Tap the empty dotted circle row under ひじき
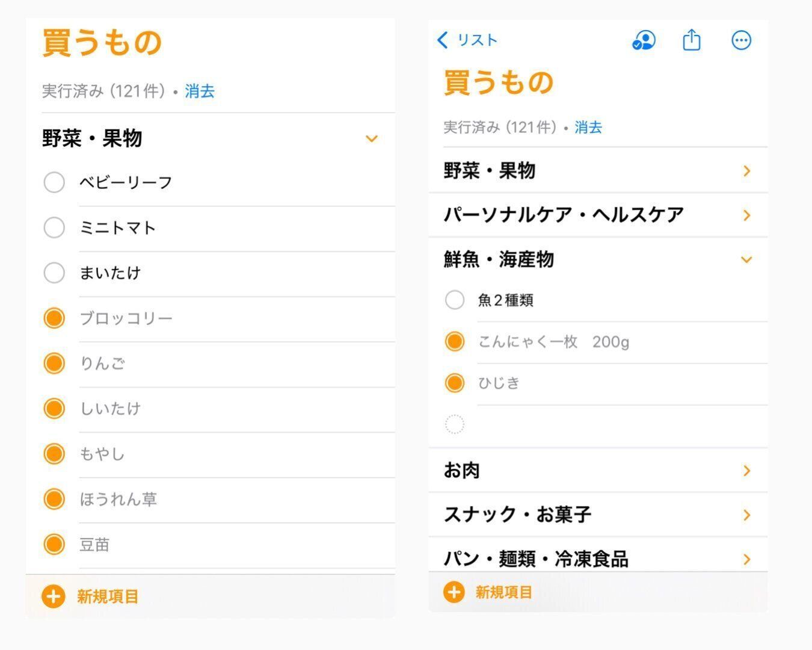 [x=455, y=424]
